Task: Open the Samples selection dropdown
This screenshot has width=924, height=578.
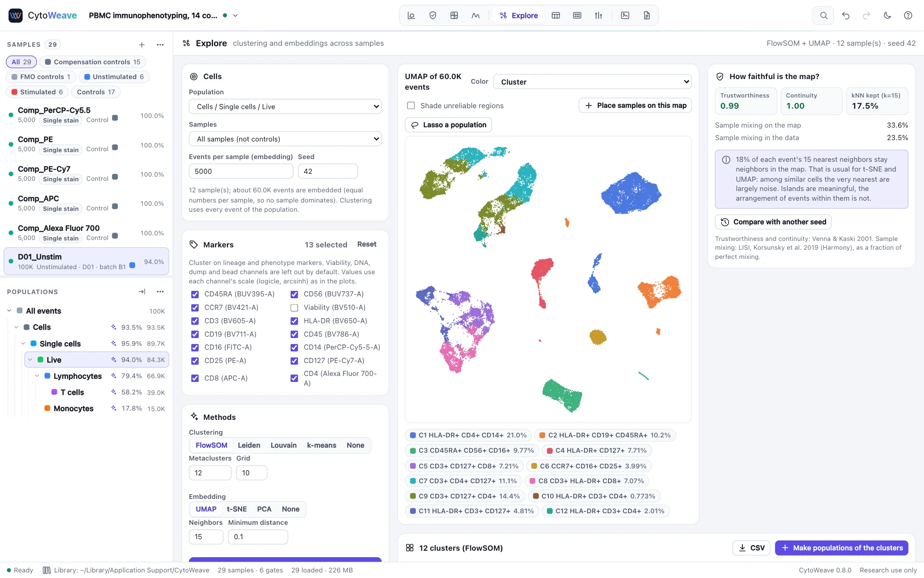Action: click(285, 139)
